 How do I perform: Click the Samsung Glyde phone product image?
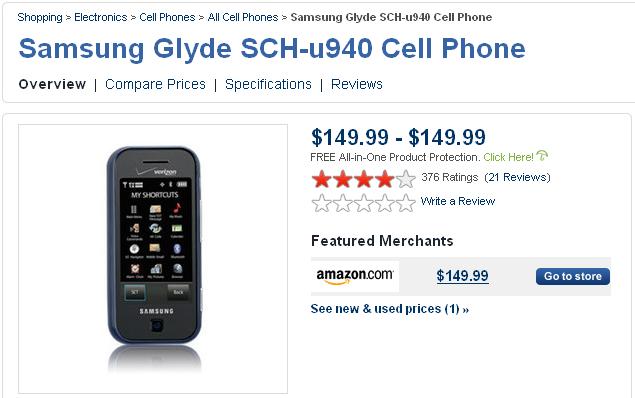(153, 259)
